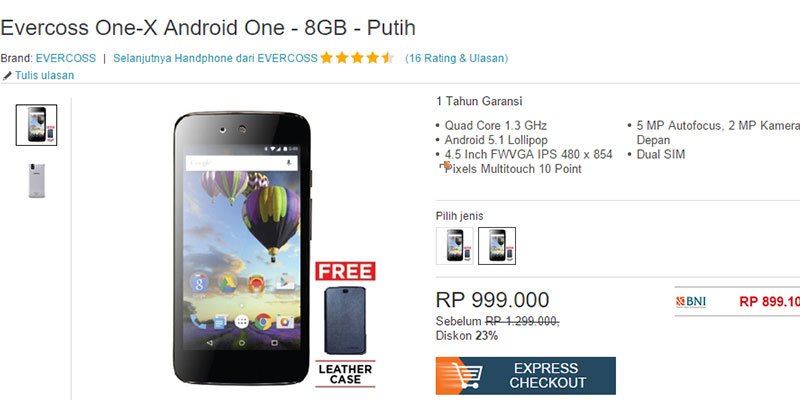Click the Tulis ulasan link

(x=44, y=76)
